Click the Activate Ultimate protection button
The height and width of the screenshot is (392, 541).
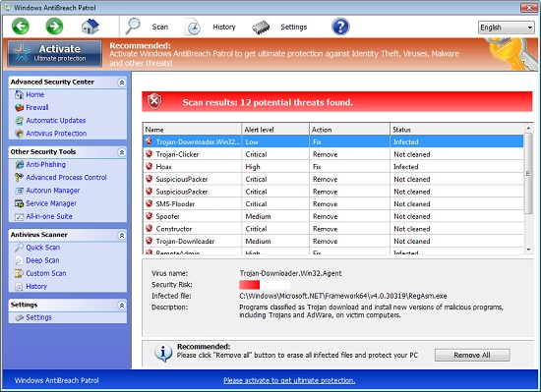pos(55,54)
